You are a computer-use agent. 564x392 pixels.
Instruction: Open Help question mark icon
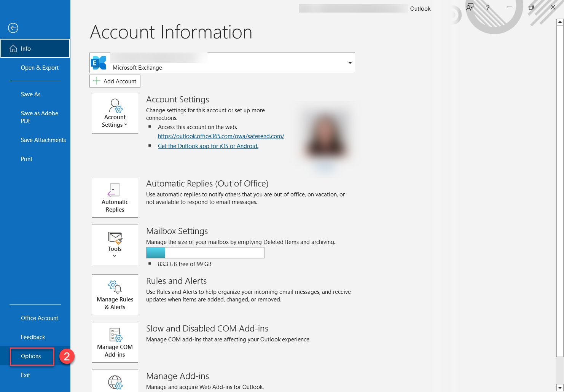point(488,7)
